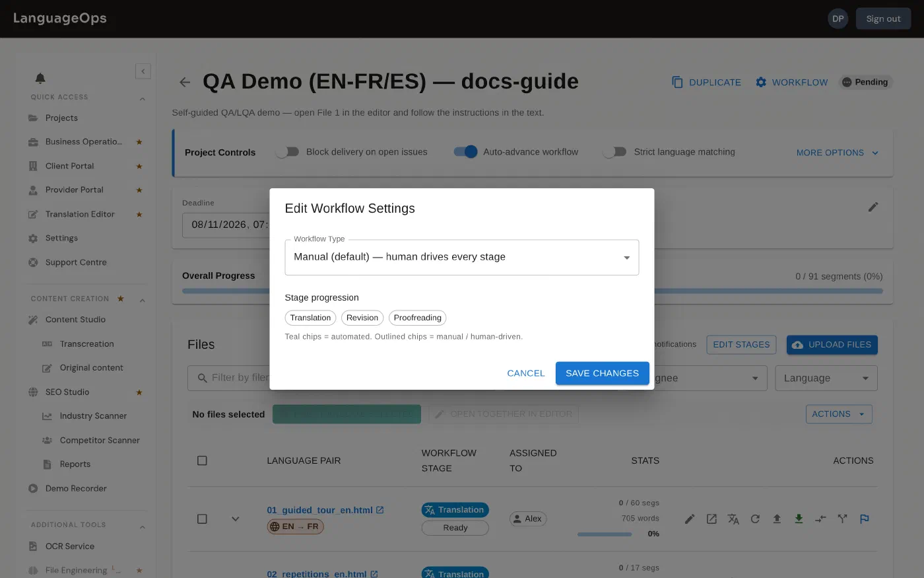
Task: Click the Translation stage chip in the dialog
Action: 310,318
